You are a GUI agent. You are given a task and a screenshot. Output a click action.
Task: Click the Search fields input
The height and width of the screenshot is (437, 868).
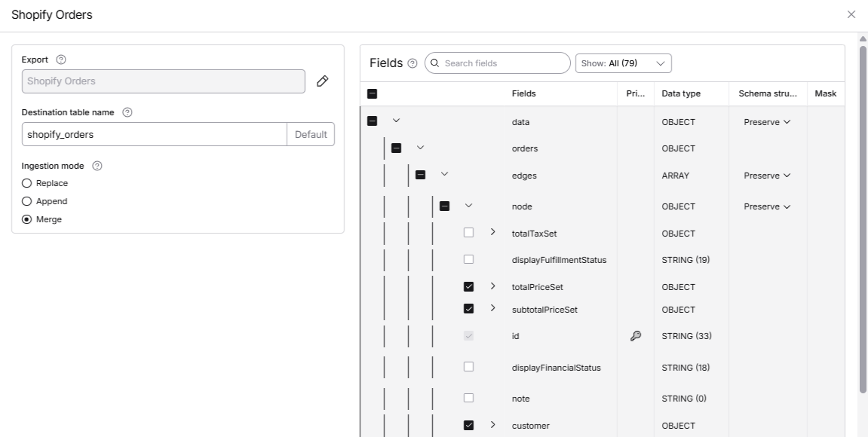[x=498, y=63]
